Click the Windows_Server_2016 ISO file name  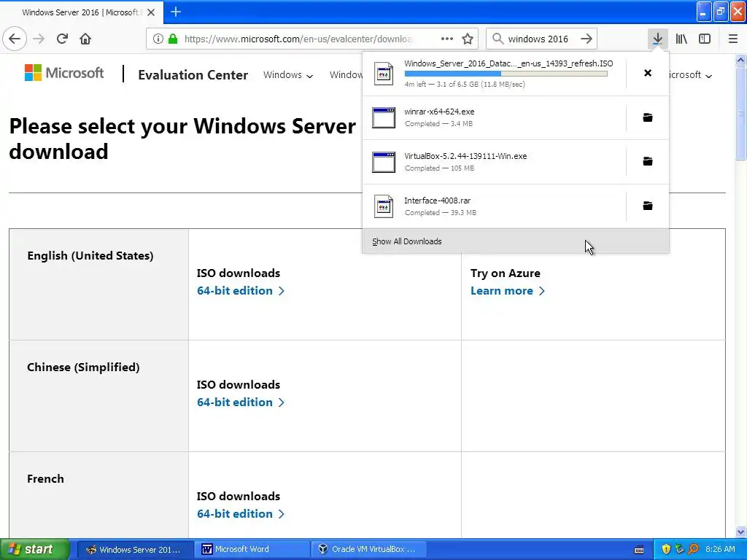tap(508, 63)
